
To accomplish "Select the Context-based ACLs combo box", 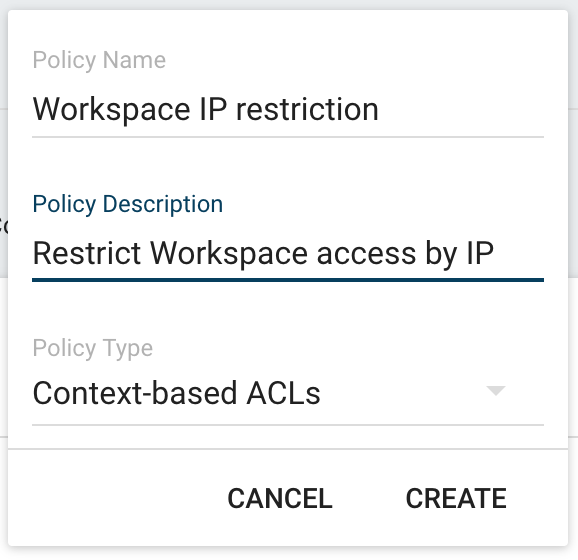I will (288, 393).
